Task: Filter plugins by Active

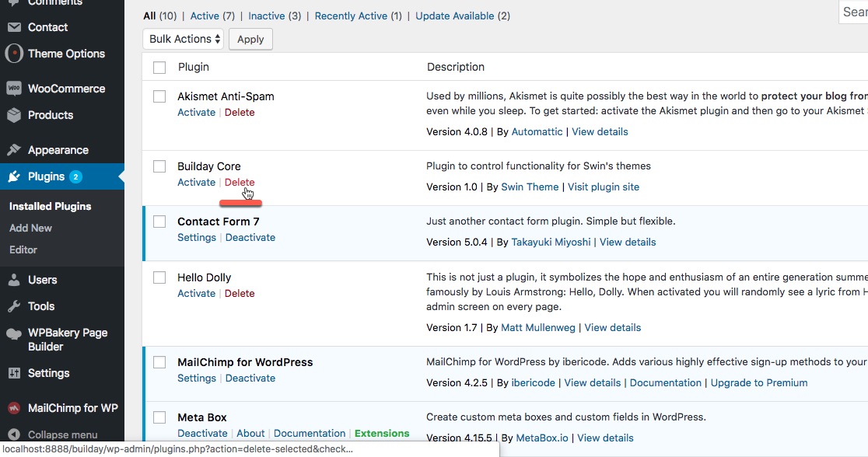Action: (x=205, y=16)
